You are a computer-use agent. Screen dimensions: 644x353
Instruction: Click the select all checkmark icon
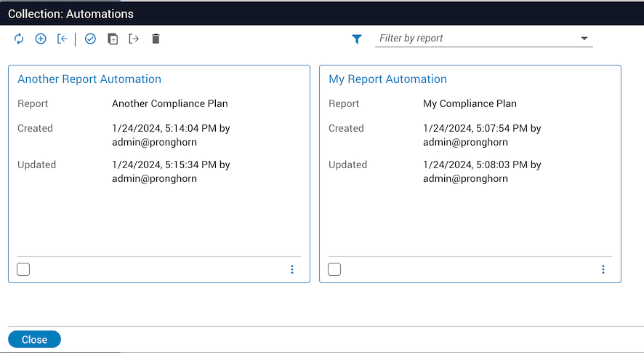(90, 39)
